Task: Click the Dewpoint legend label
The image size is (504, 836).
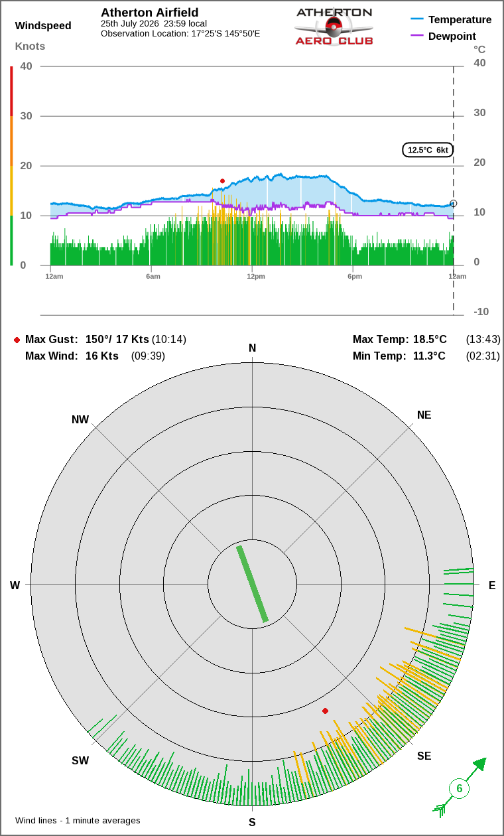Action: (x=452, y=36)
